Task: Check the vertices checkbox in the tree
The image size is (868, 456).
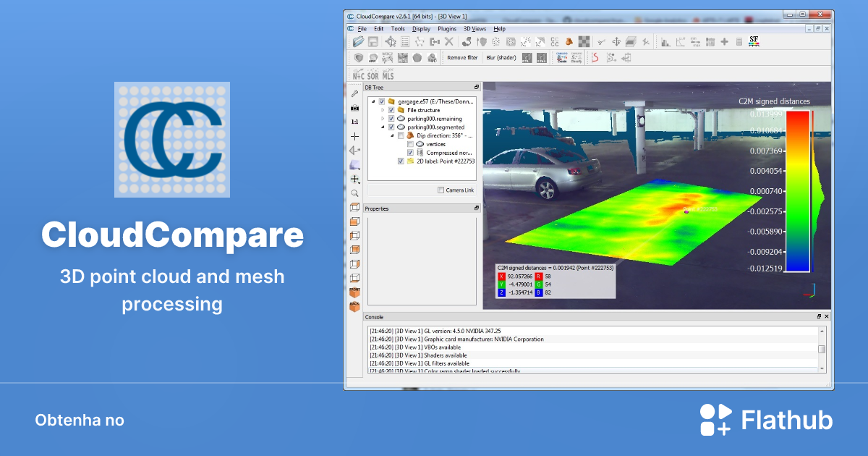Action: (x=410, y=144)
